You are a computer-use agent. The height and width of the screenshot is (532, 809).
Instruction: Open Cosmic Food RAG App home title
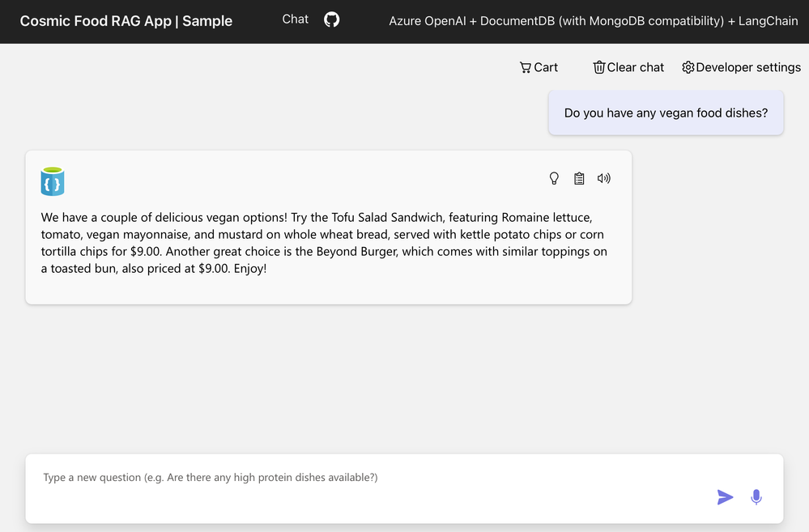click(x=126, y=21)
